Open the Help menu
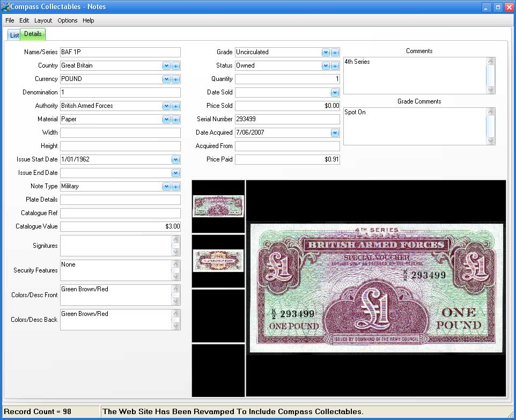Viewport: 516px width, 420px height. coord(88,20)
